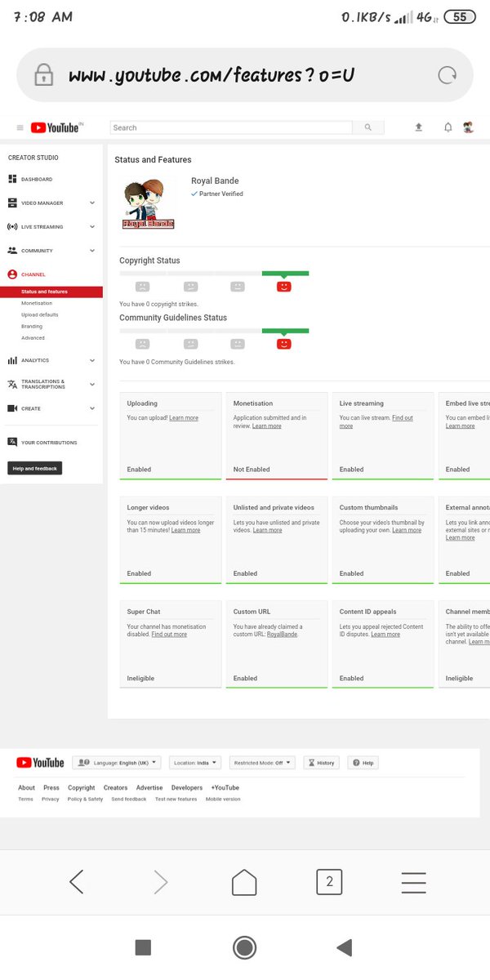
Task: Click the footer Copyright link
Action: click(82, 788)
